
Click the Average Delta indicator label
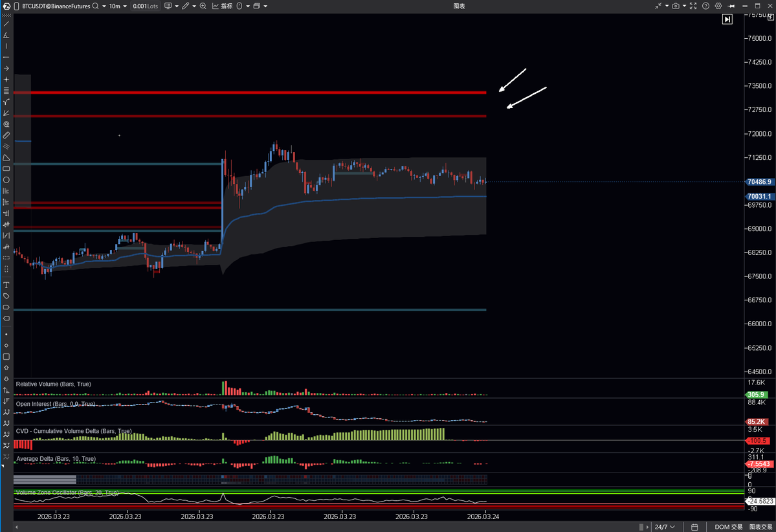tap(56, 459)
